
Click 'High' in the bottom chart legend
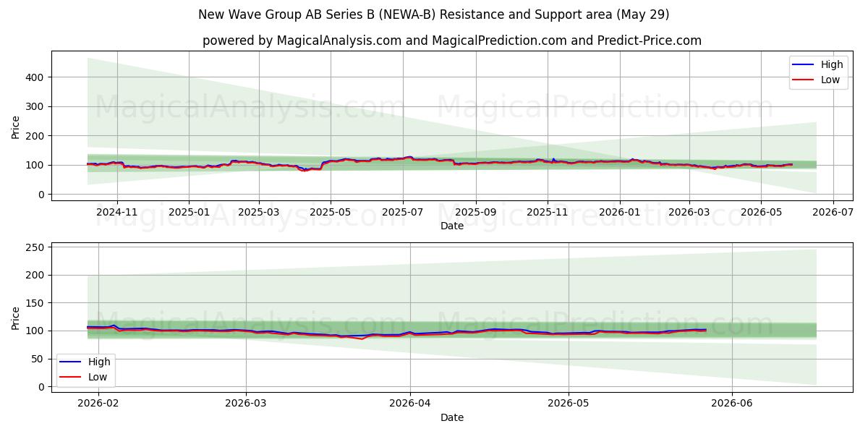pos(99,362)
